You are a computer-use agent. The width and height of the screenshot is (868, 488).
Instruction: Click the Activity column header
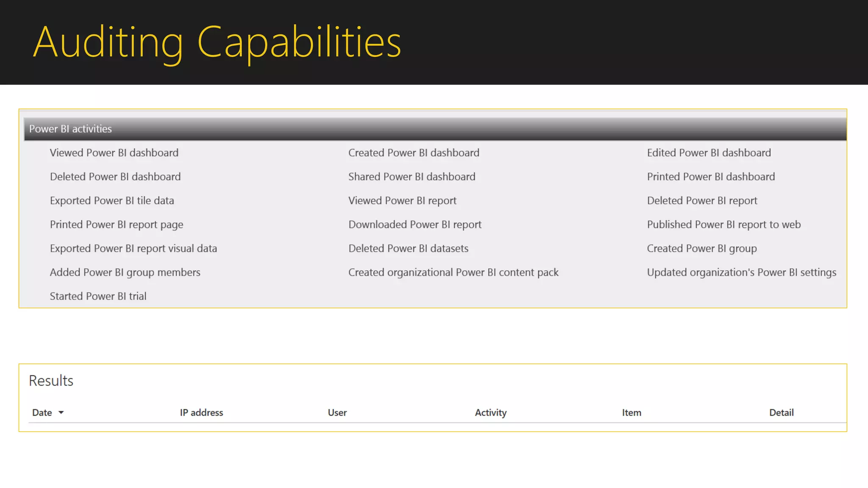pos(490,413)
